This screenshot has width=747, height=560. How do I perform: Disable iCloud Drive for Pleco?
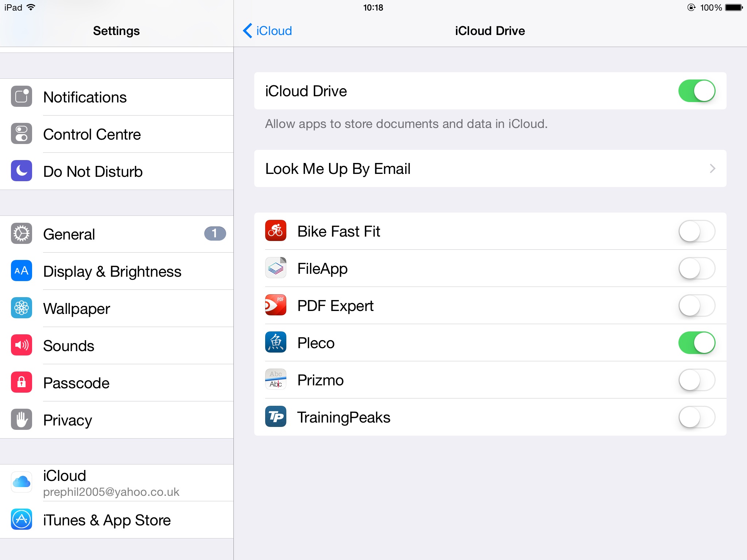tap(697, 343)
